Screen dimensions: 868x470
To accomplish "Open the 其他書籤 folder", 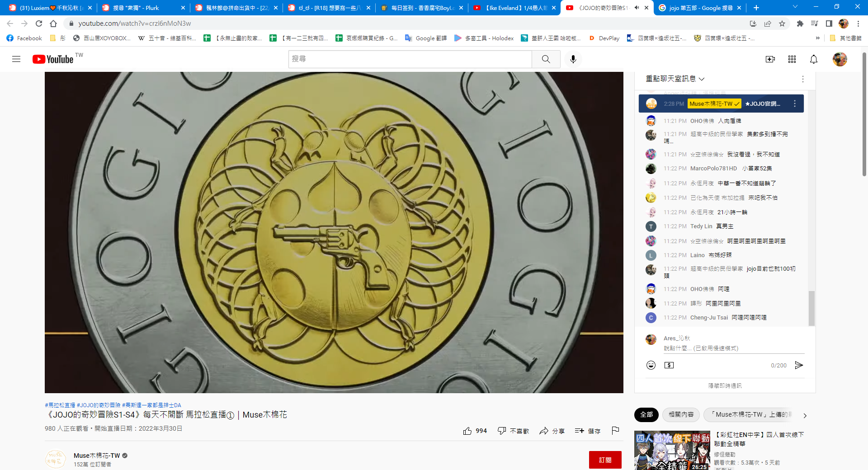I will [845, 38].
